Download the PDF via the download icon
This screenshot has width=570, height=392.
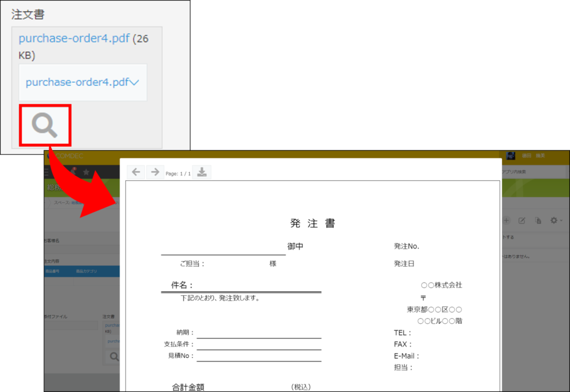[x=201, y=171]
